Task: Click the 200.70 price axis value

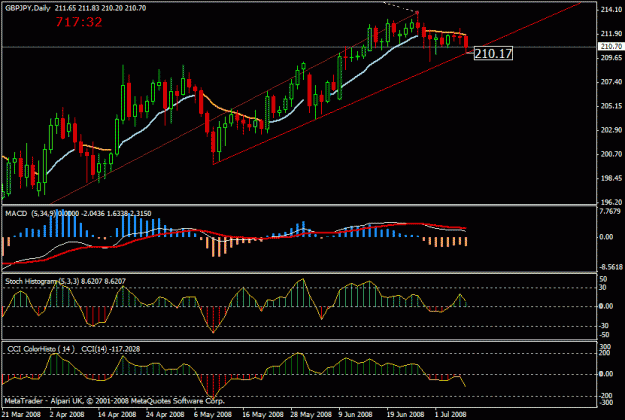Action: click(611, 154)
